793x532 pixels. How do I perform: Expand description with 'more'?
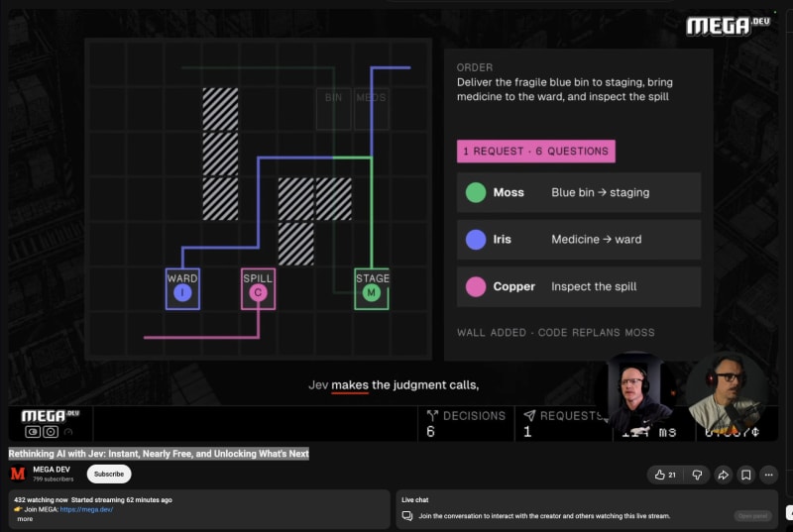click(x=25, y=519)
